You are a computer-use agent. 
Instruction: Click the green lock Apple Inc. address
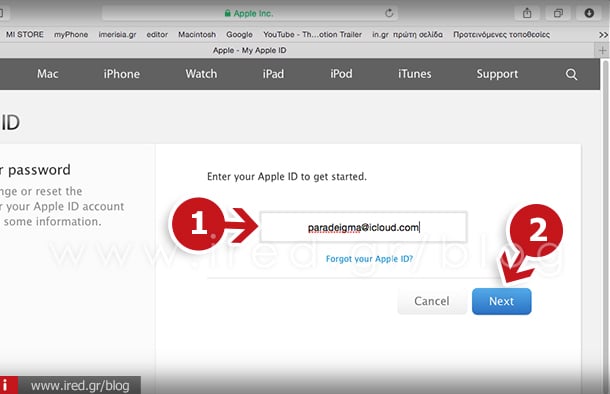[x=249, y=13]
